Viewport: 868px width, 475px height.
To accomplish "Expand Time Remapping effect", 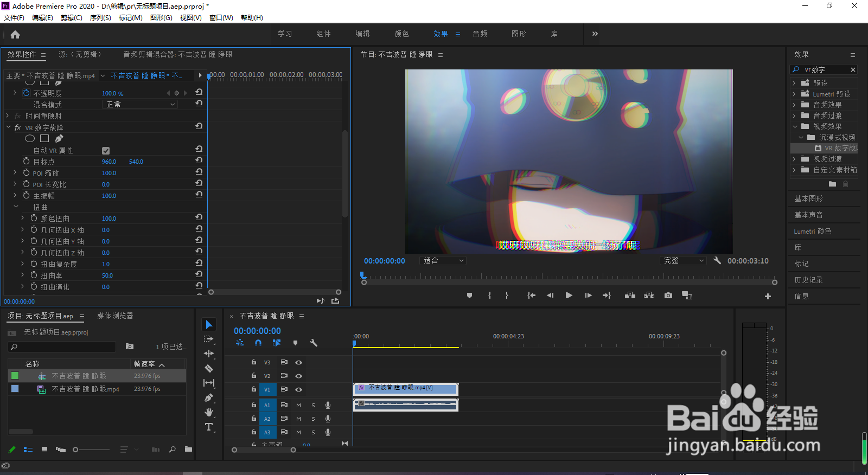I will [8, 116].
